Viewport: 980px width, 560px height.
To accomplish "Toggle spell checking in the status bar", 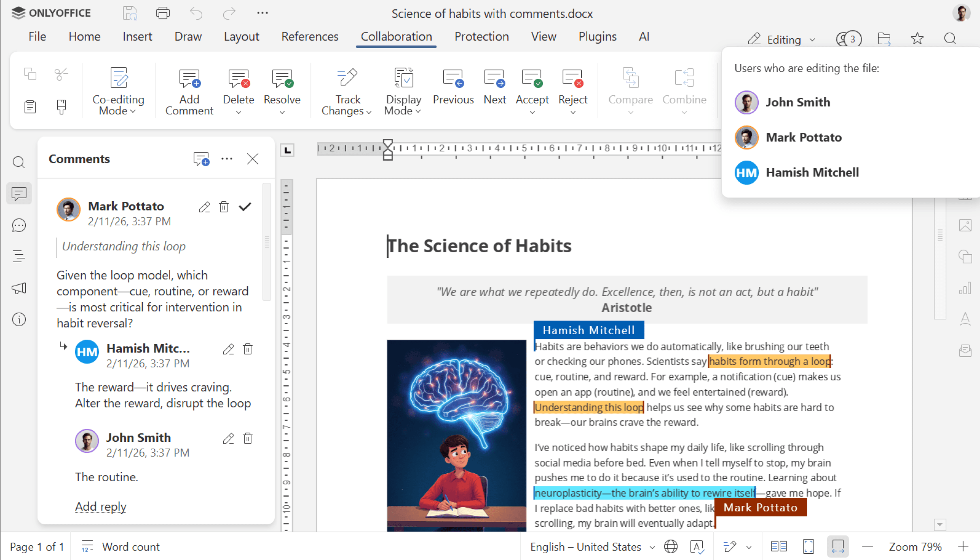I will (697, 546).
